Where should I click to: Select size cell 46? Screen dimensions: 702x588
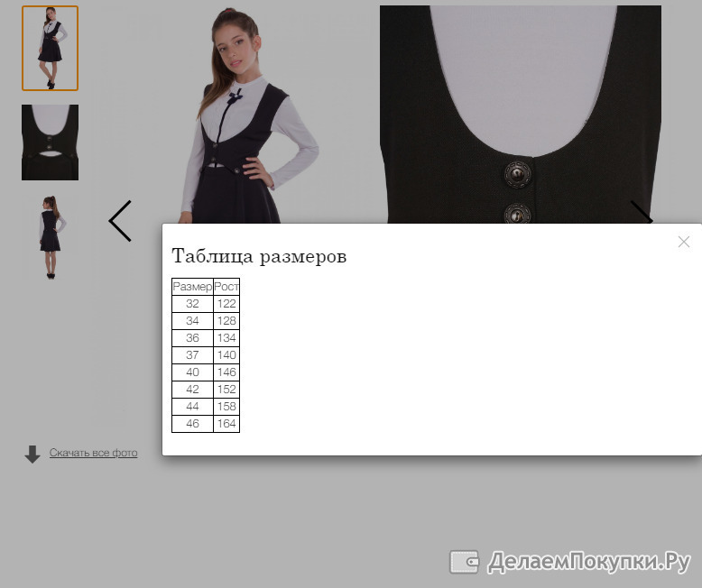tap(192, 424)
